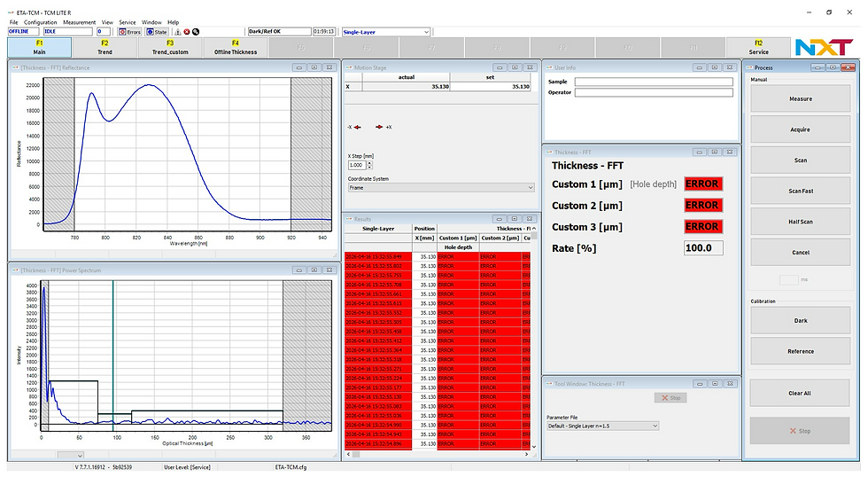Screen dimensions: 868x477
Task: Click the X set value 35.130 cell
Action: tap(490, 86)
